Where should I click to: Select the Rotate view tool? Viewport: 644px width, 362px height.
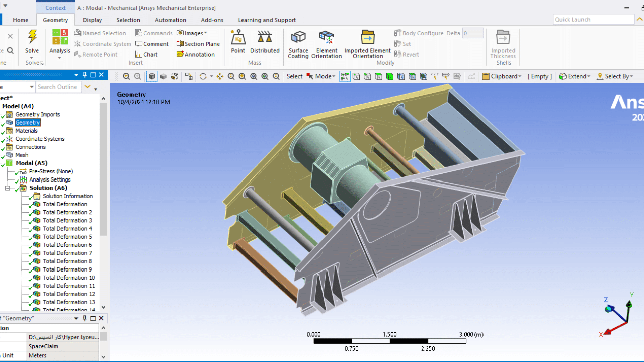[203, 76]
